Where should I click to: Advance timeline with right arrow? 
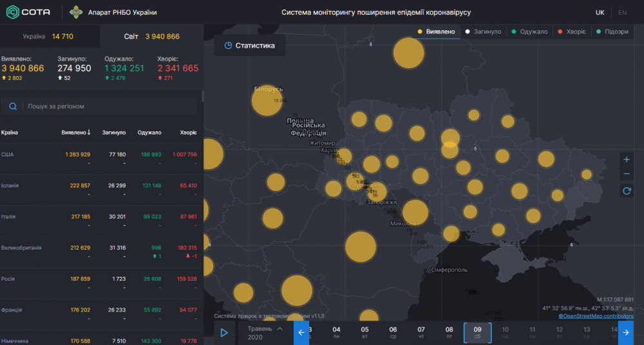[x=625, y=333]
